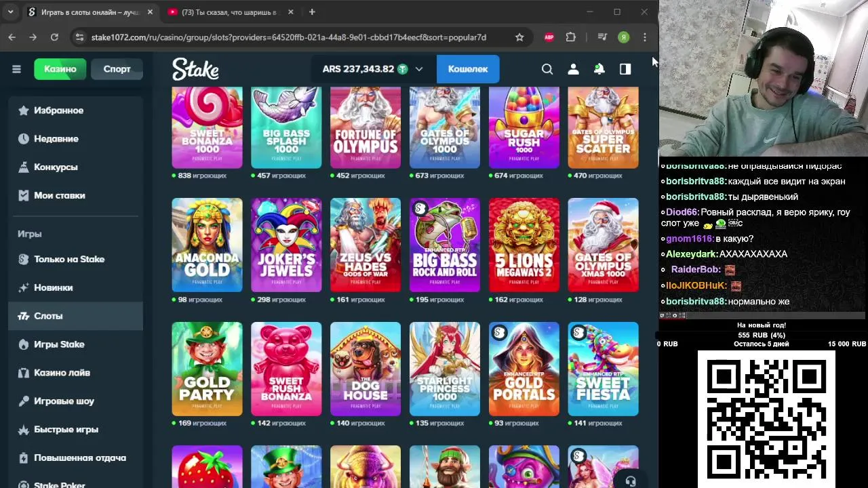Toggle the side panel layout icon

625,69
